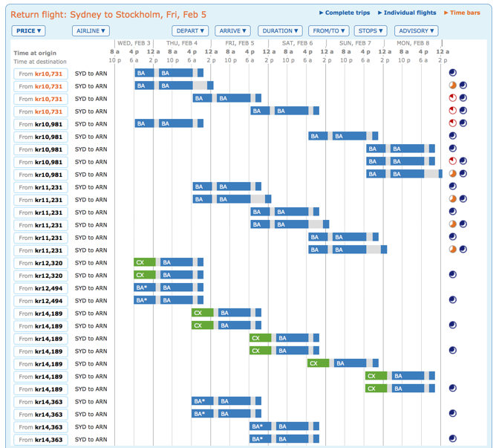Click the moon icon on the last kr14,363 row
The width and height of the screenshot is (496, 448).
(453, 439)
